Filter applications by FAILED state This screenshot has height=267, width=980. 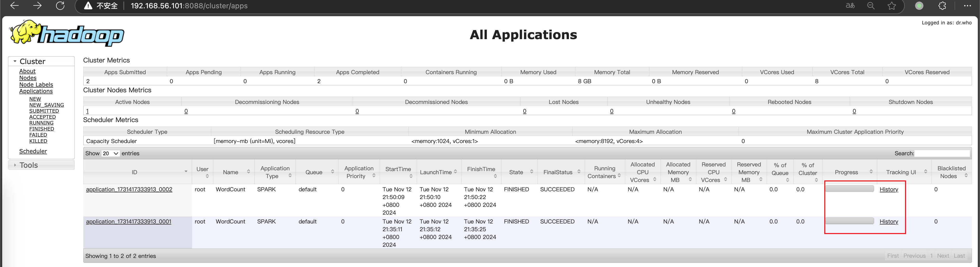pos(38,135)
